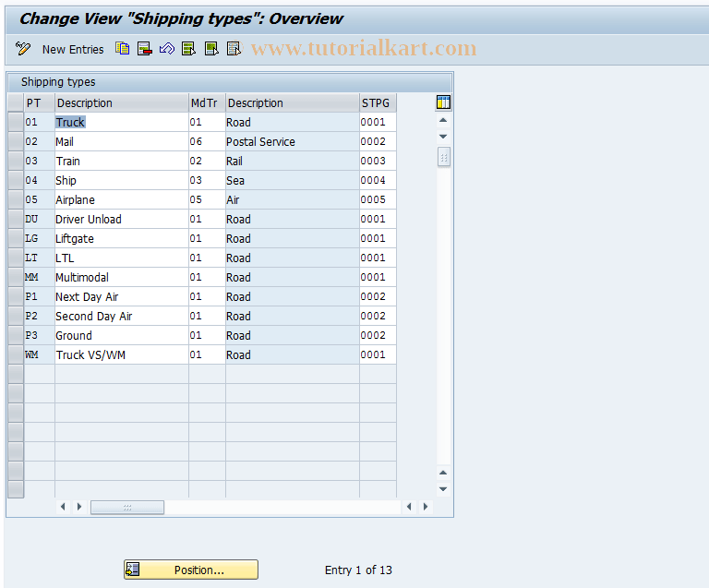This screenshot has width=709, height=588.
Task: Click the STPG column header
Action: coord(378,103)
